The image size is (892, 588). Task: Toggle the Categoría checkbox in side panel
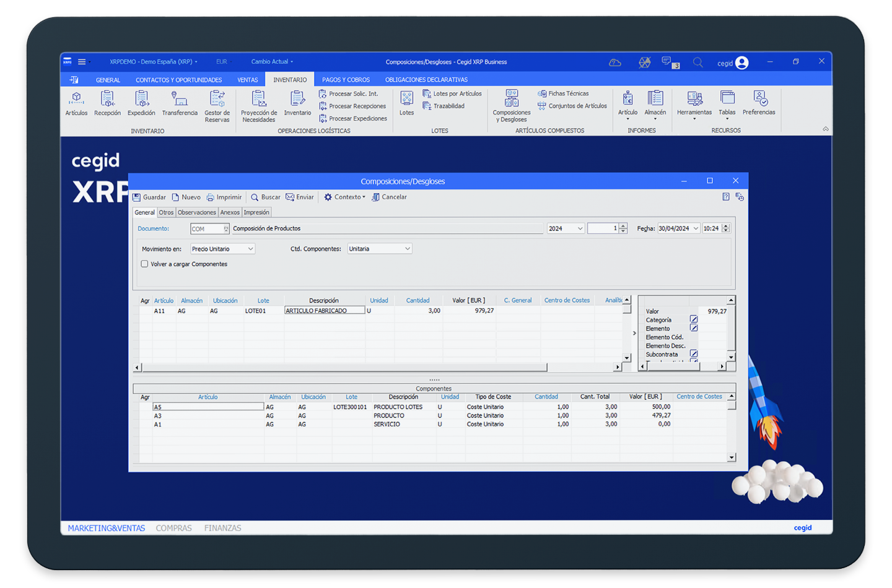pos(694,319)
